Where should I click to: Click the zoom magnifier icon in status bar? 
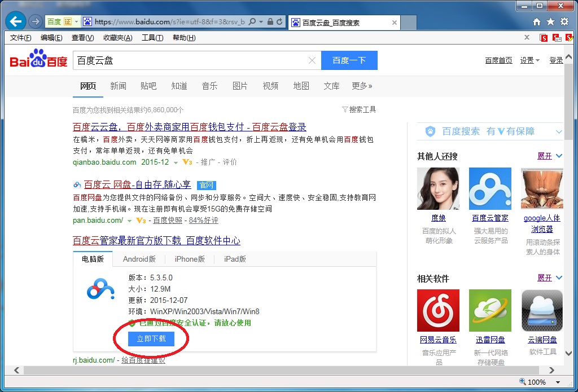pyautogui.click(x=522, y=381)
